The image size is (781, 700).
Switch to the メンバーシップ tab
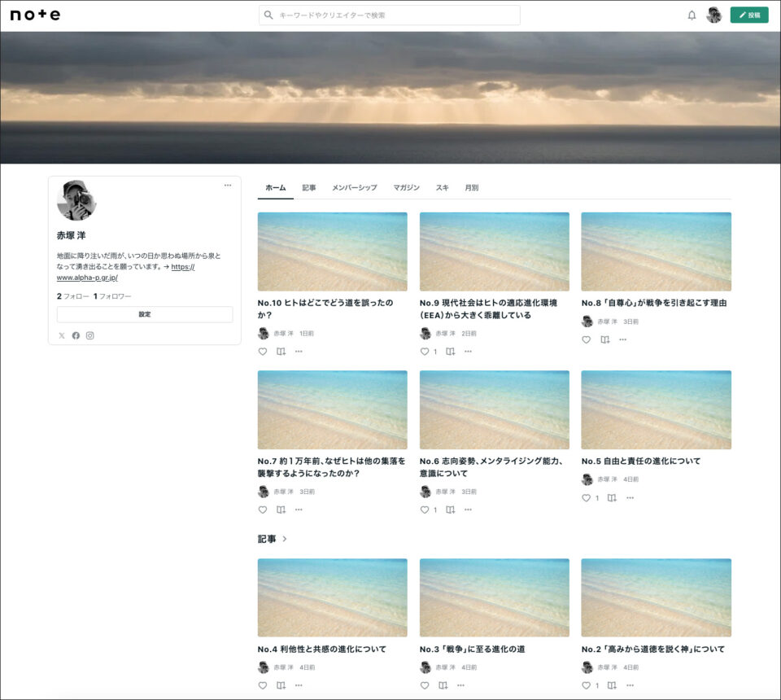click(354, 188)
